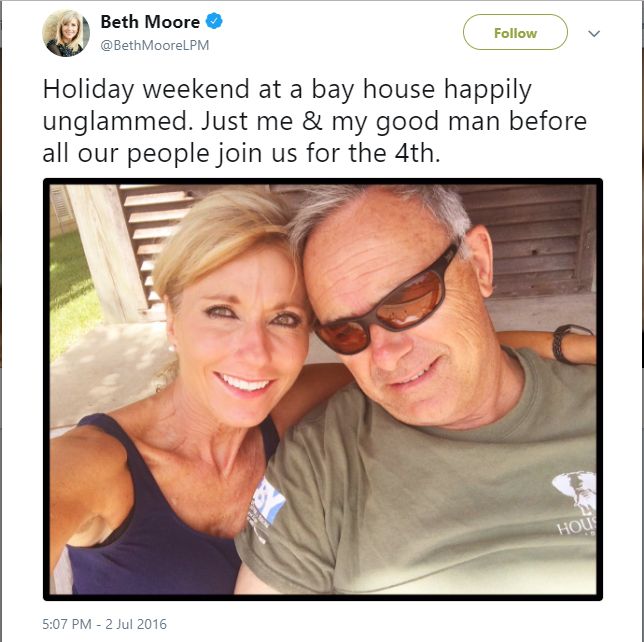Open the attached selfie photo
Image resolution: width=644 pixels, height=642 pixels.
322,389
